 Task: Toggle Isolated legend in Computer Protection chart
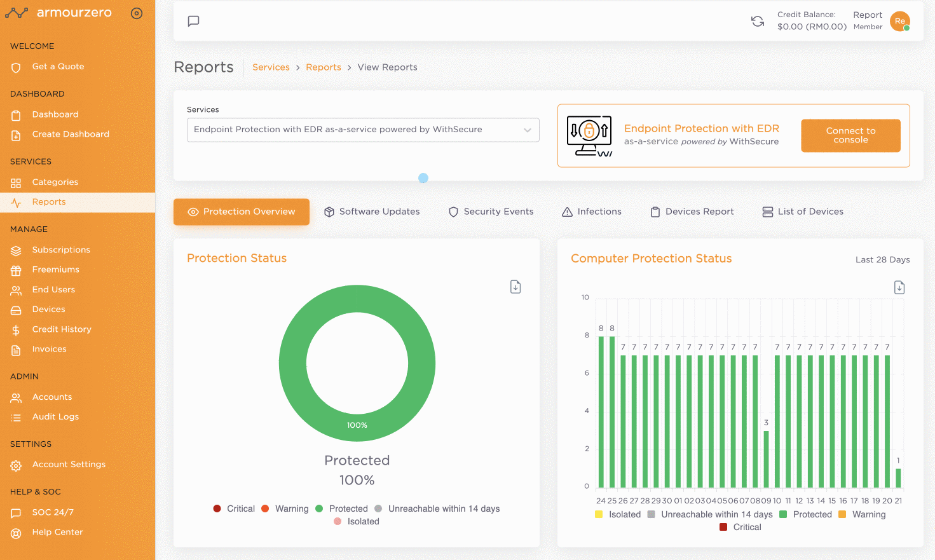[x=618, y=514]
